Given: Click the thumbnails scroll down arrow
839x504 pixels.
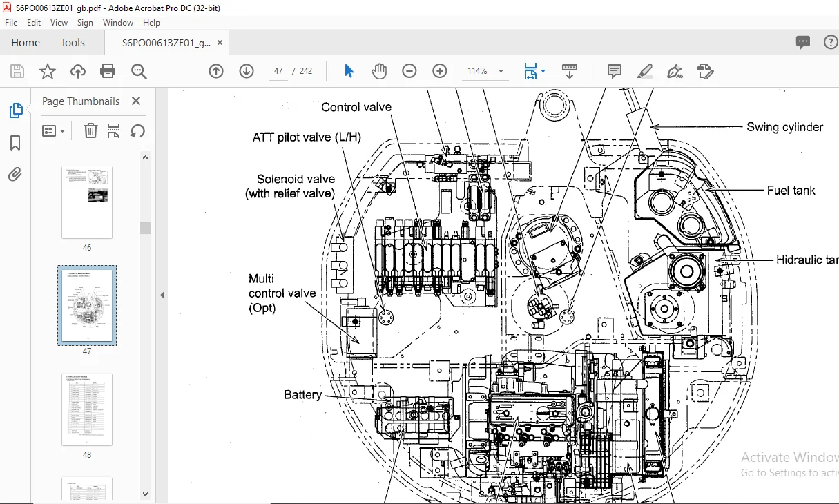Looking at the screenshot, I should pyautogui.click(x=145, y=494).
